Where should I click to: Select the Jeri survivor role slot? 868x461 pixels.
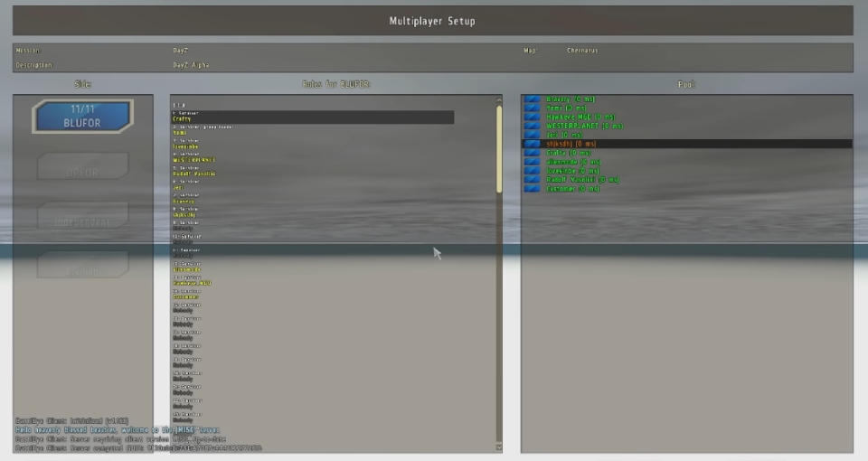[x=313, y=184]
